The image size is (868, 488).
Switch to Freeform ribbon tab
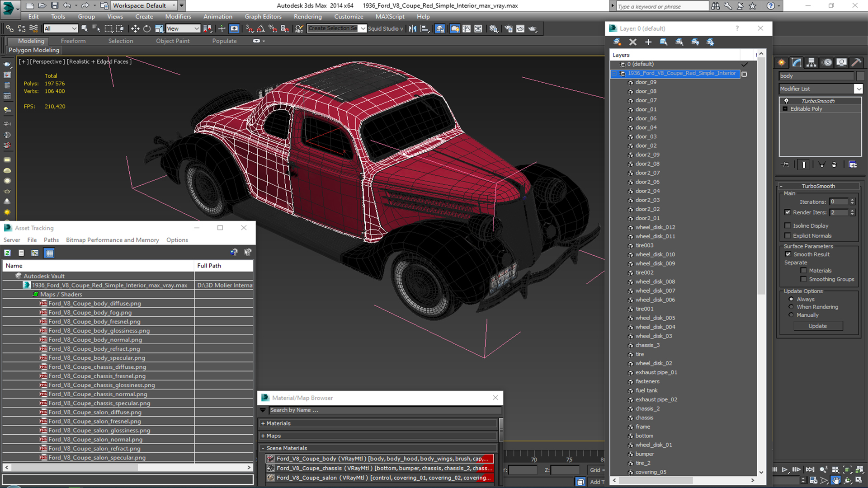[x=73, y=41]
